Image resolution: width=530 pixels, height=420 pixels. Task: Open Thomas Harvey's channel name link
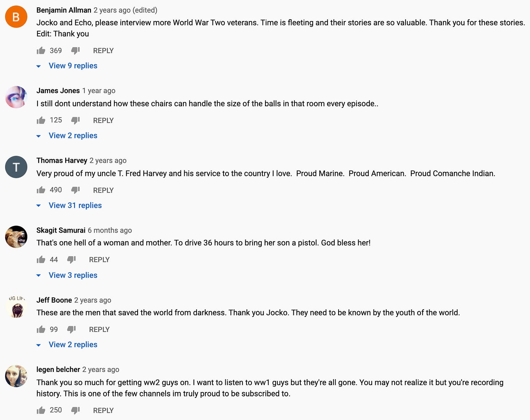coord(62,161)
